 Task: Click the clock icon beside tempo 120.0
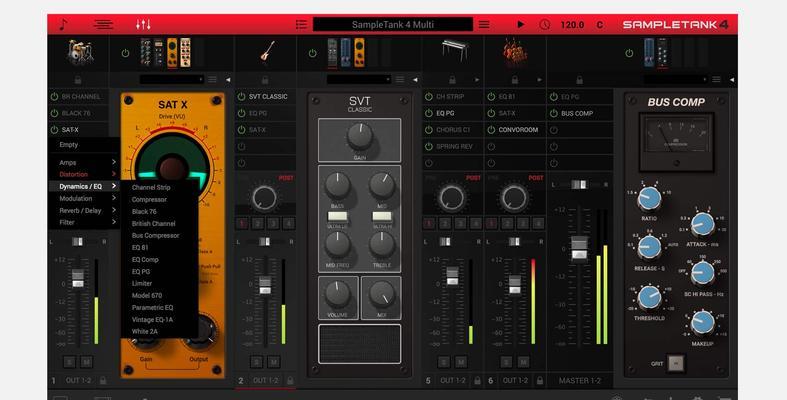click(545, 24)
